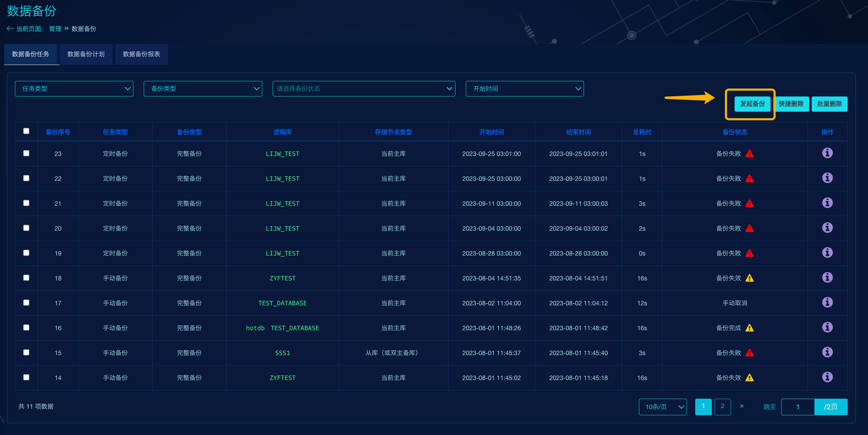Open the 请选择备份状态 dropdown

(x=364, y=89)
